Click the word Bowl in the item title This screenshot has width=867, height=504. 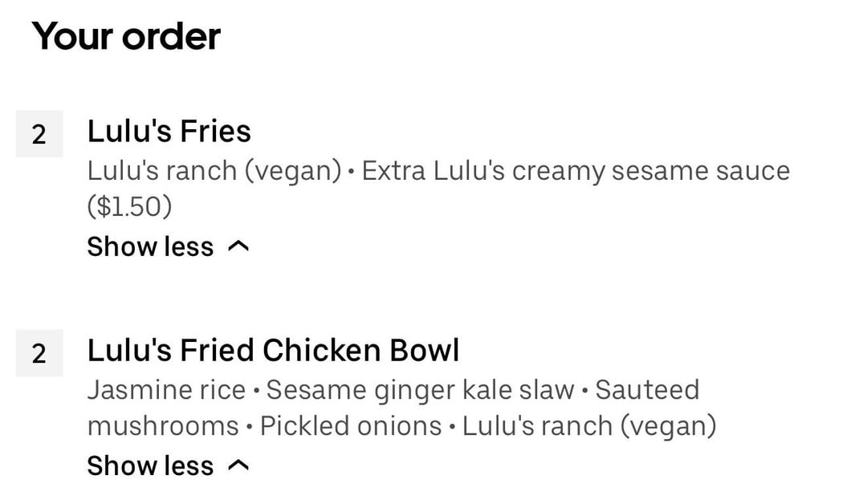425,351
